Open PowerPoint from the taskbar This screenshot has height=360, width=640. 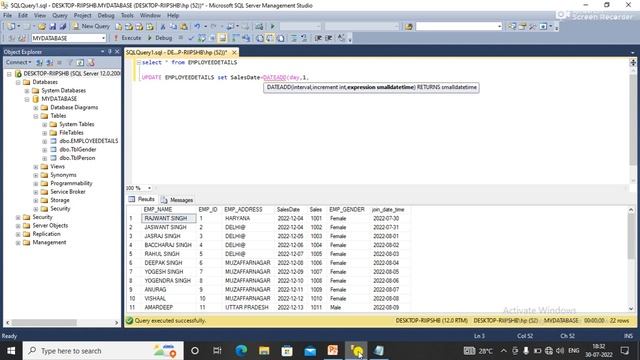coord(333,351)
